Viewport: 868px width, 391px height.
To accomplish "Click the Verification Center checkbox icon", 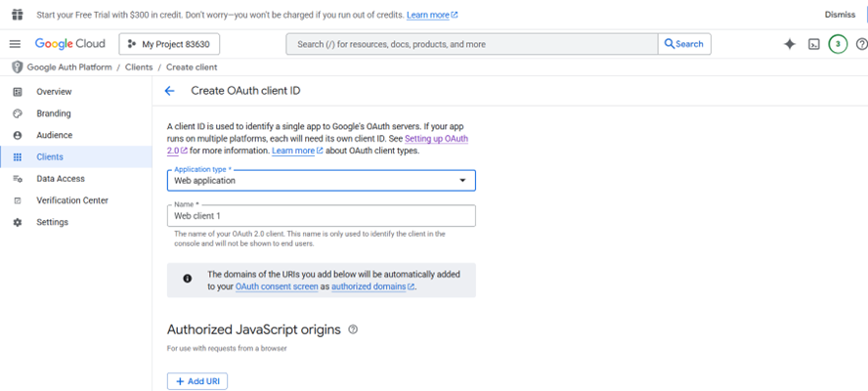I will 18,200.
